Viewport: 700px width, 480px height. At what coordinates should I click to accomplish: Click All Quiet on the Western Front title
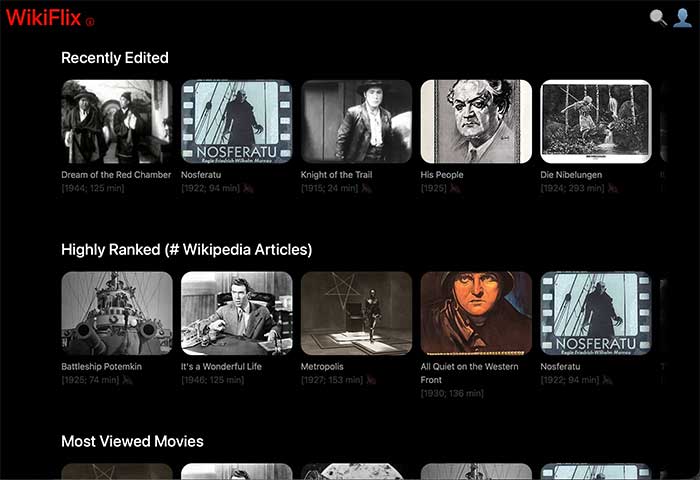[x=470, y=373]
